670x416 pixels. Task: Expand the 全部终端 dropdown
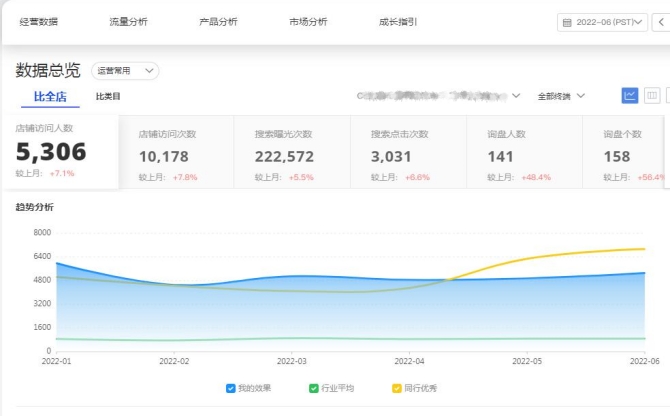(x=561, y=96)
